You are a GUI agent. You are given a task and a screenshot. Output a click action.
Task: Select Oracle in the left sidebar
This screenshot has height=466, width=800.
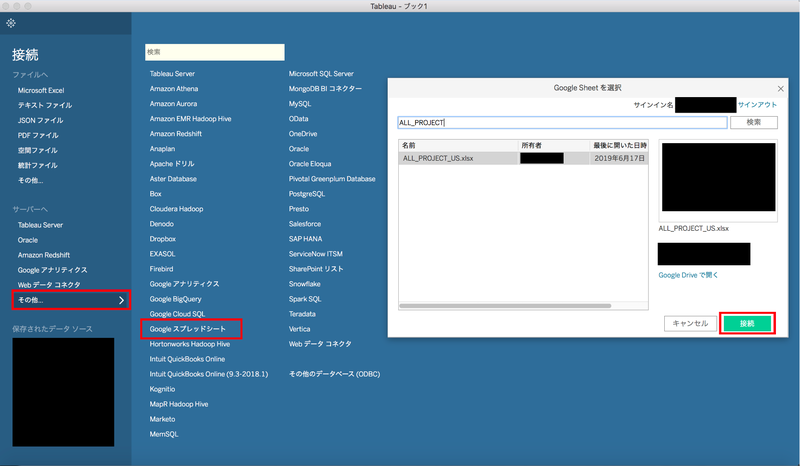pyautogui.click(x=28, y=240)
